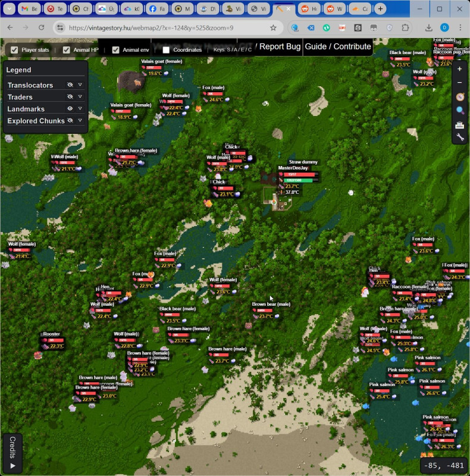Click the Straw dummy label

pos(303,162)
